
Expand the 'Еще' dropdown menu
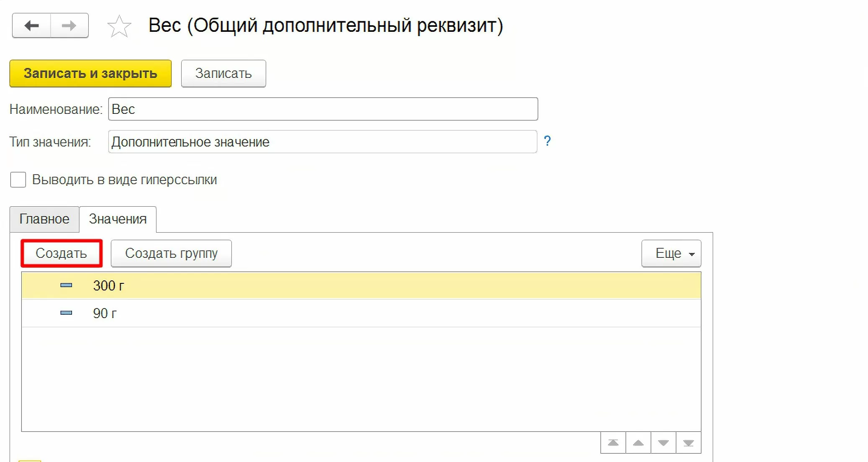[x=671, y=253]
